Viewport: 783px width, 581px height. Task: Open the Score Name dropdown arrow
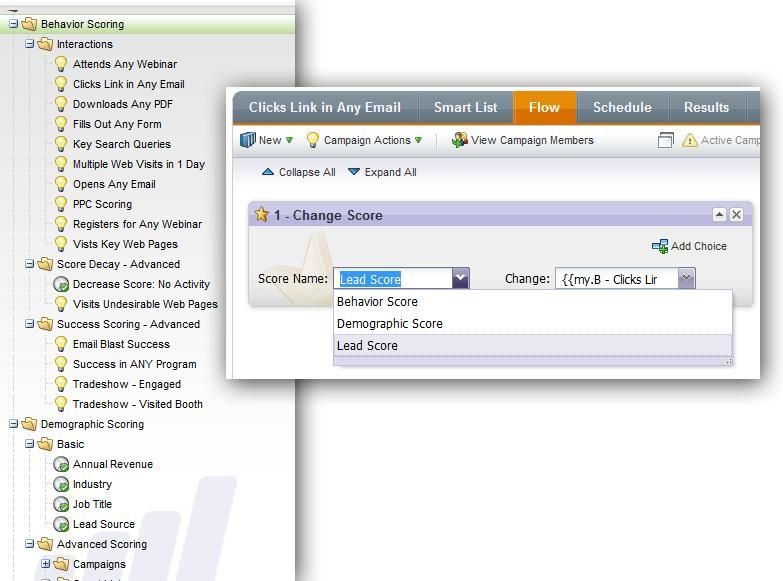click(460, 278)
